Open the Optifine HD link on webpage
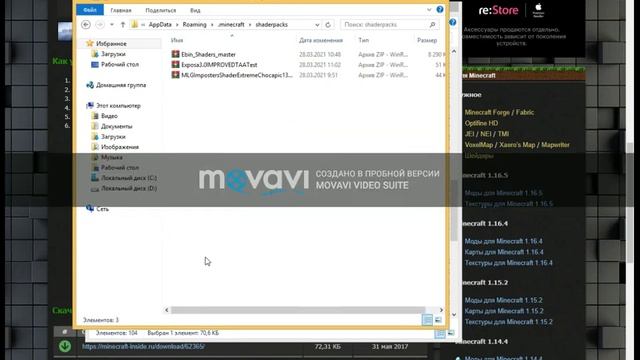 [x=481, y=123]
